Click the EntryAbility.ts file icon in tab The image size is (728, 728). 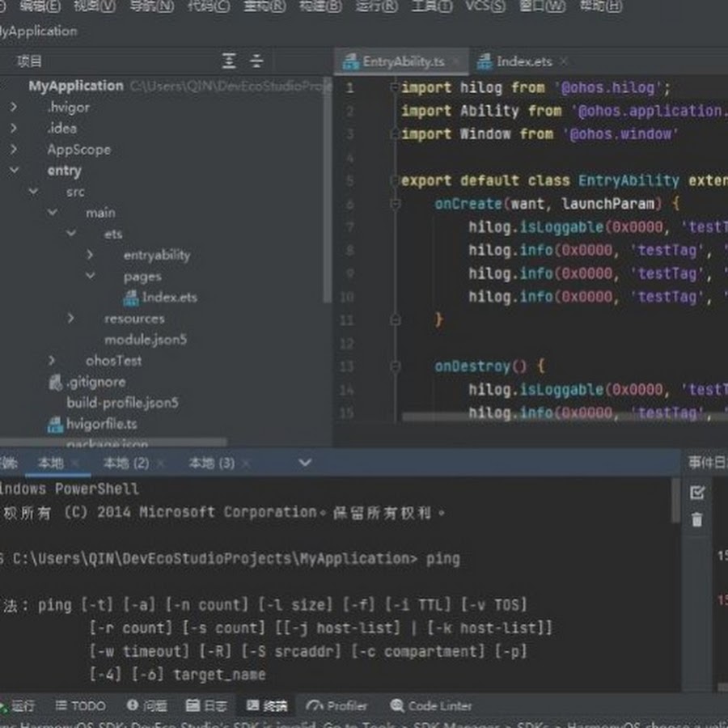[350, 61]
